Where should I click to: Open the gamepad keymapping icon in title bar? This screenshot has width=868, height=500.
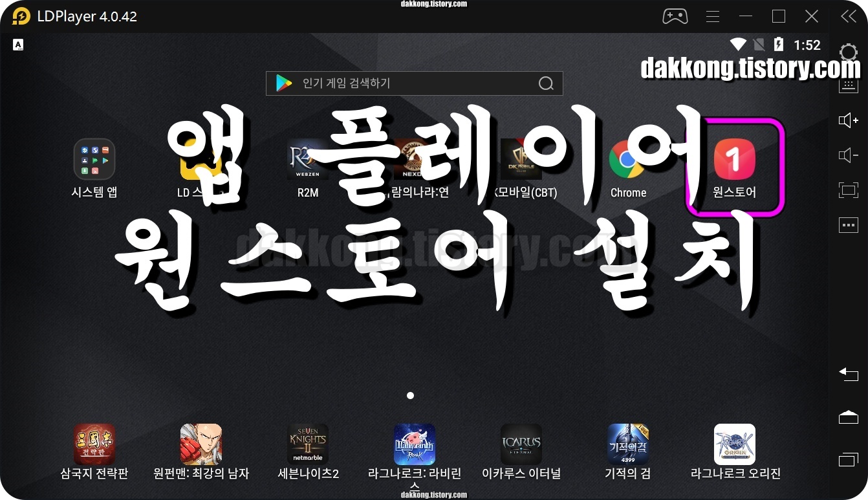[675, 16]
